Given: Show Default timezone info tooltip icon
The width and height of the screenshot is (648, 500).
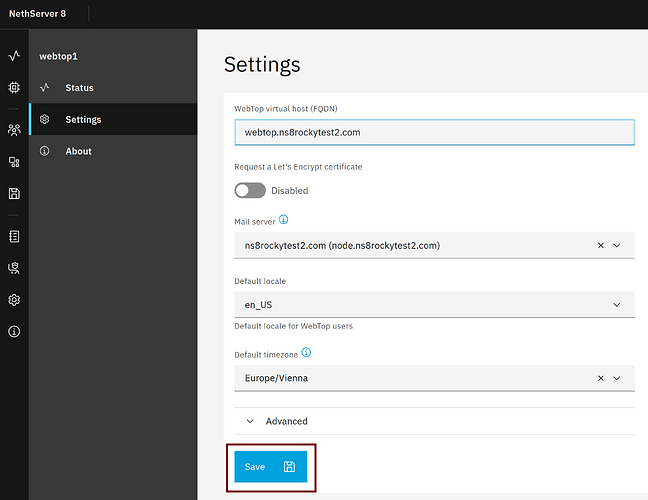Looking at the screenshot, I should [x=306, y=352].
